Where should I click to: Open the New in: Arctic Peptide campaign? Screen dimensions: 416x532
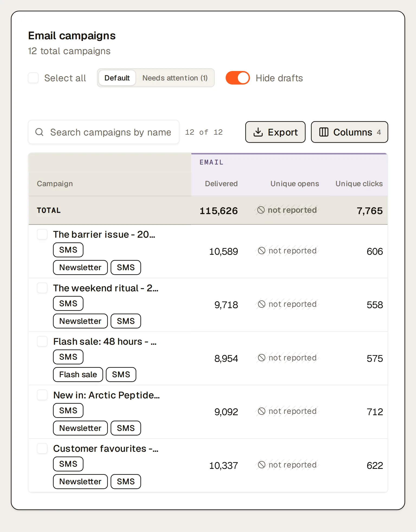coord(107,395)
